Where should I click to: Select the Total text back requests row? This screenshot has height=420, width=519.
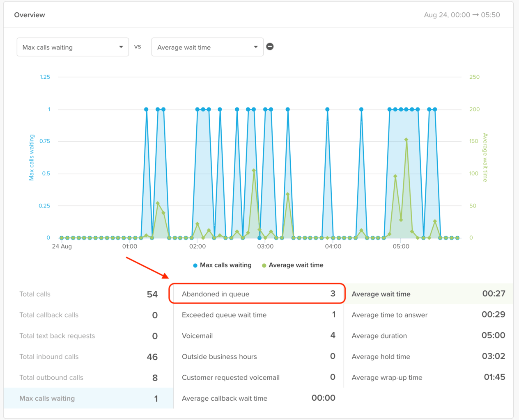pyautogui.click(x=88, y=336)
